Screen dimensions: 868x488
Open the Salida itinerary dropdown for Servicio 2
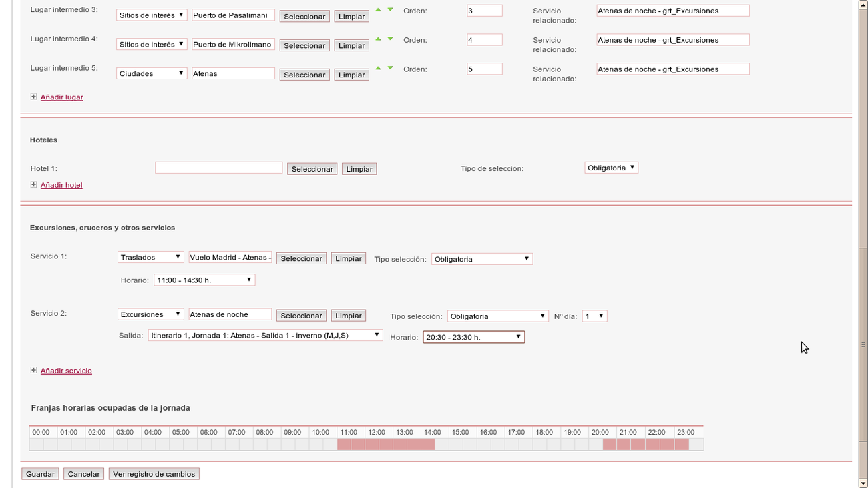tap(265, 335)
